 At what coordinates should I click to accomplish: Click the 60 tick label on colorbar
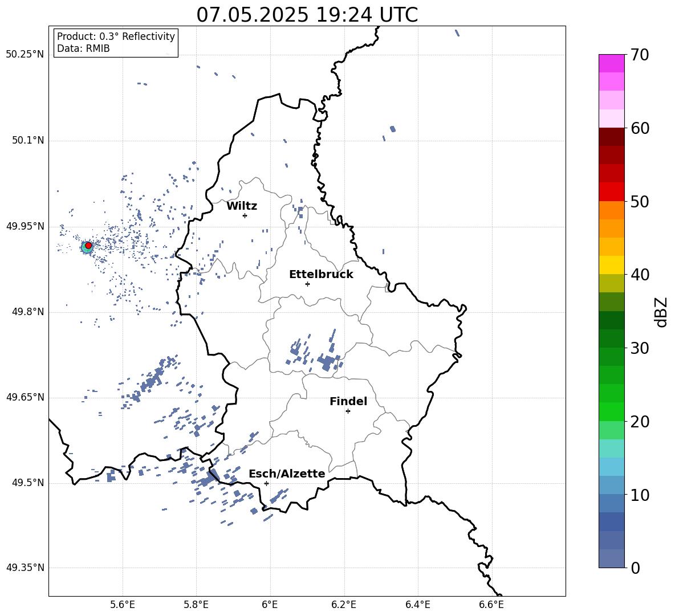[x=639, y=128]
